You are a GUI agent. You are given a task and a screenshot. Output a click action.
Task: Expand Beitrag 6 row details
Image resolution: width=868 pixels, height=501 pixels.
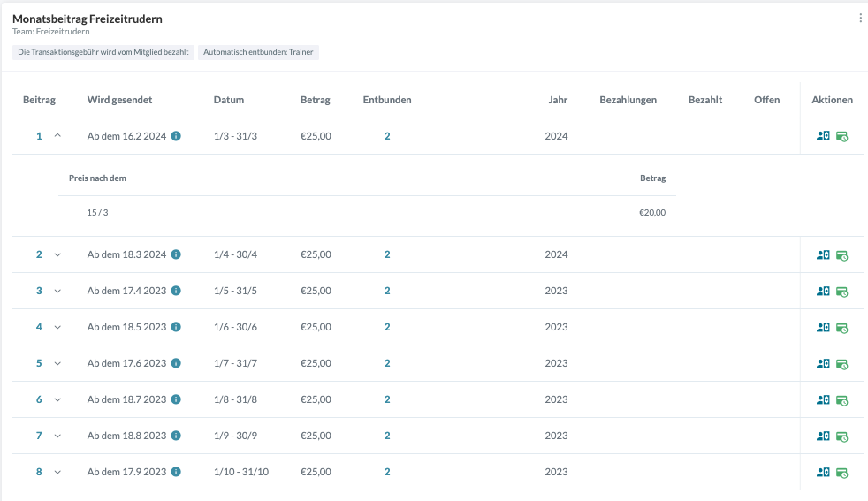(x=57, y=399)
